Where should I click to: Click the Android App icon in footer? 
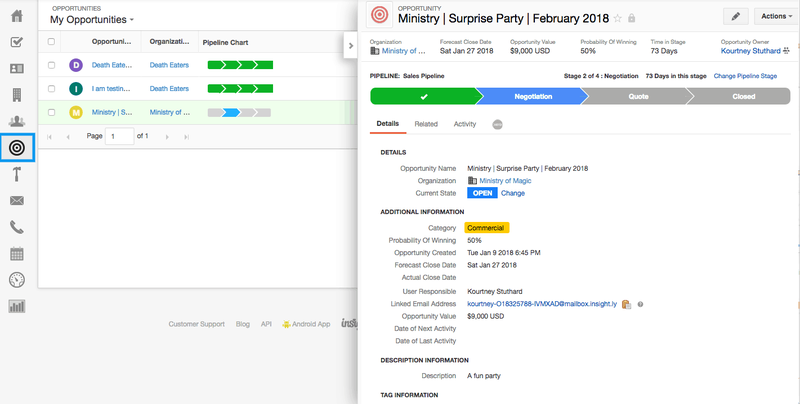[x=286, y=324]
